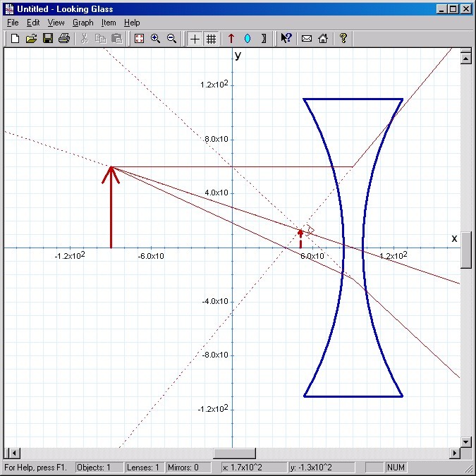Toggle the grid display hash button
Viewport: 476px width, 476px height.
pyautogui.click(x=211, y=39)
